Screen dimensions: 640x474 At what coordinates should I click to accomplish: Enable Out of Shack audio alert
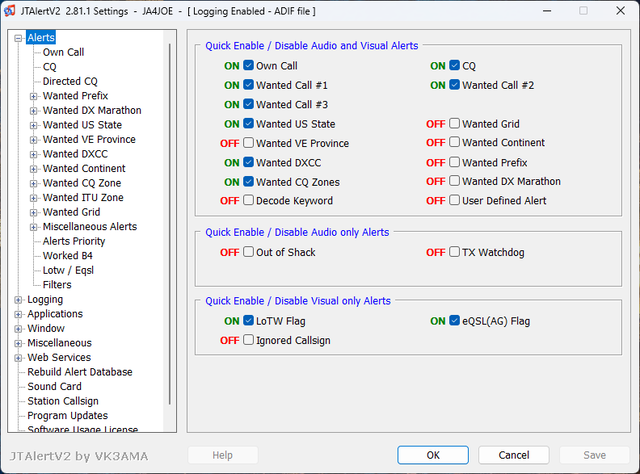pyautogui.click(x=249, y=252)
